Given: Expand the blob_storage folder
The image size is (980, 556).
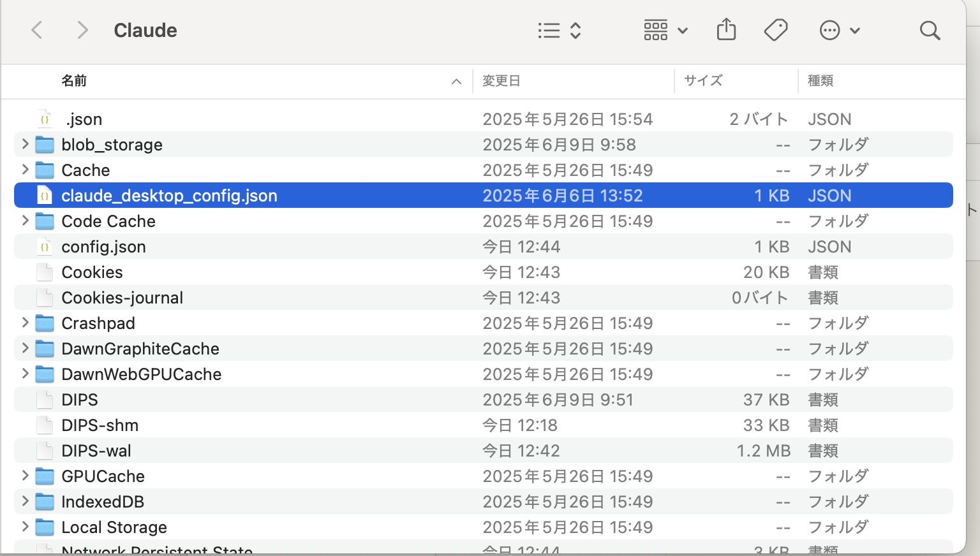Looking at the screenshot, I should pyautogui.click(x=25, y=144).
